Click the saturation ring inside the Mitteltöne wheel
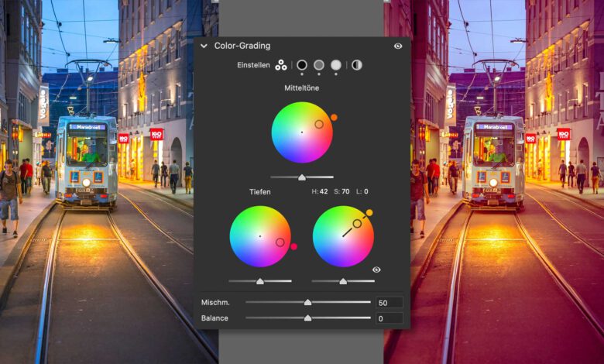This screenshot has width=604, height=364. (319, 124)
